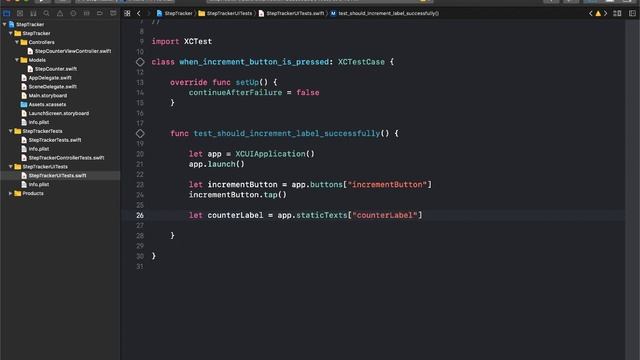
Task: Click the StepTracker project breadcrumb
Action: tap(175, 13)
